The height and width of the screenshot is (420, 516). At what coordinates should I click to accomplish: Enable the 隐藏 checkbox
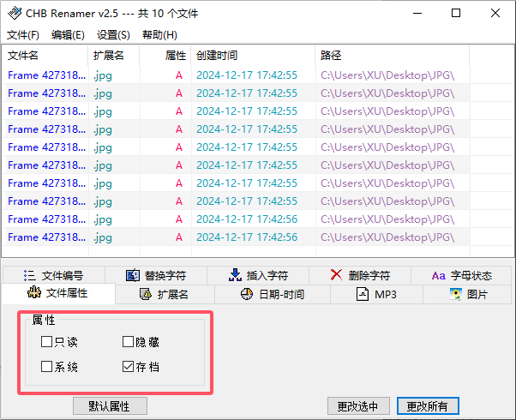[x=128, y=342]
